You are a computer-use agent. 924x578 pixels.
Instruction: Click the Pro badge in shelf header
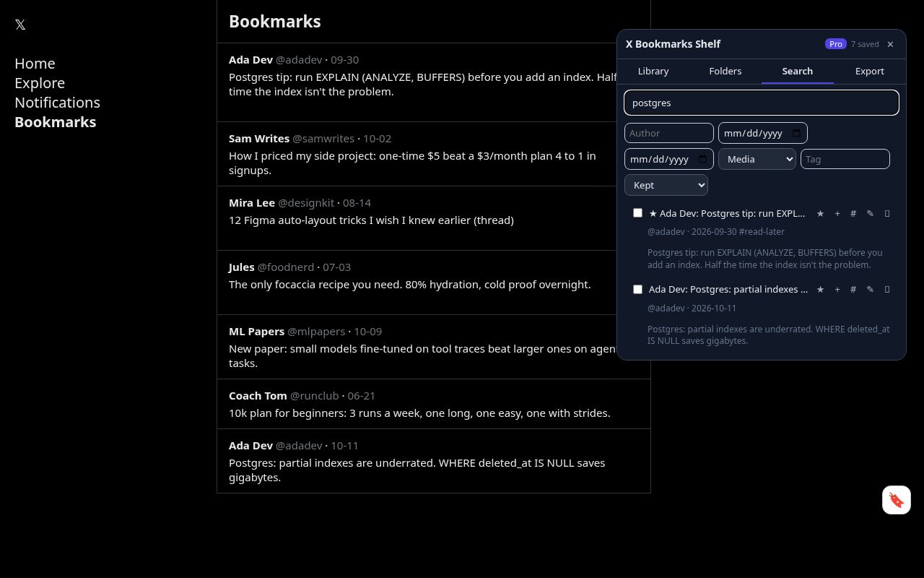tap(836, 44)
